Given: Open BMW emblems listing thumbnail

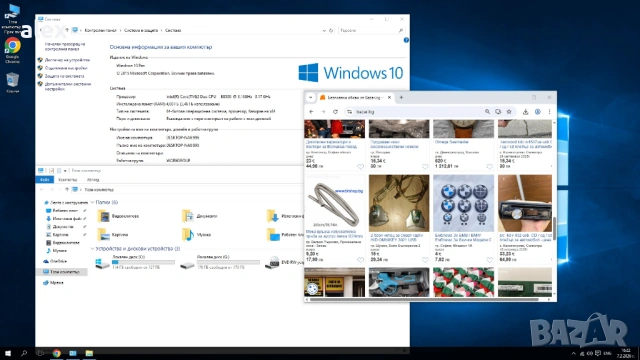Looking at the screenshot, I should click(463, 203).
